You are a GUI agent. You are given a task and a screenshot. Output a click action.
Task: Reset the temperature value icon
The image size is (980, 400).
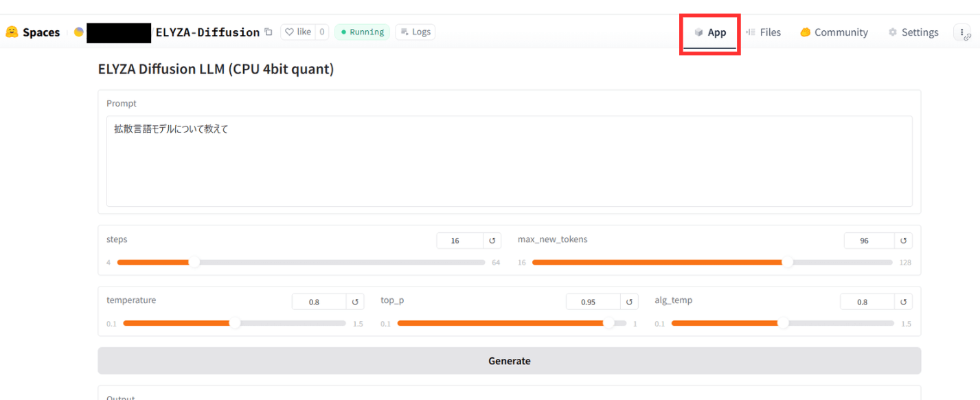pyautogui.click(x=354, y=302)
